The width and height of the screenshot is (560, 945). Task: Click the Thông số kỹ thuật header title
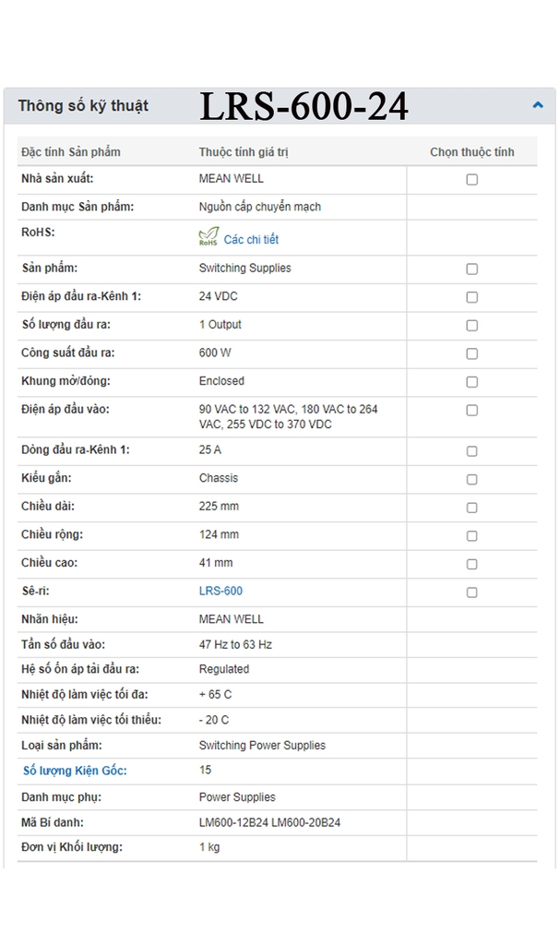click(83, 106)
